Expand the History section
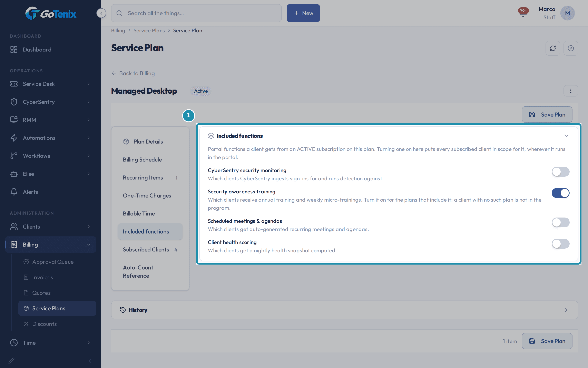Image resolution: width=588 pixels, height=368 pixels. (345, 310)
